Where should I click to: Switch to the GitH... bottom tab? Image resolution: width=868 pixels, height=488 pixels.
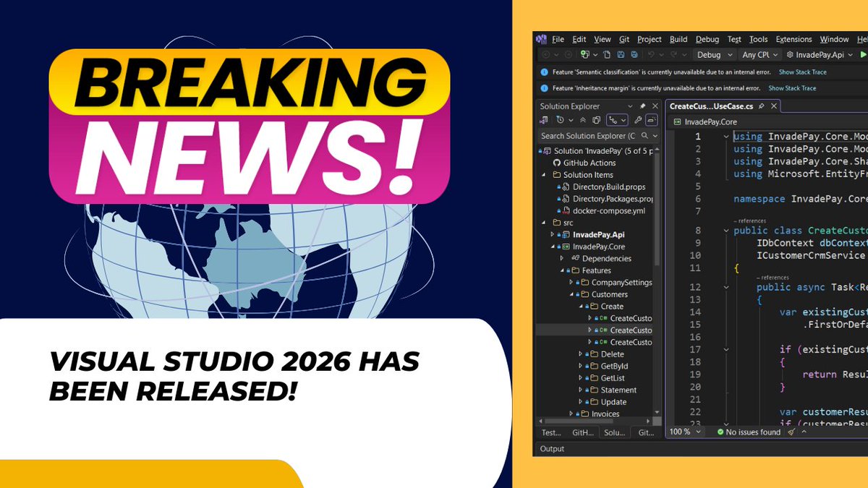pos(583,432)
